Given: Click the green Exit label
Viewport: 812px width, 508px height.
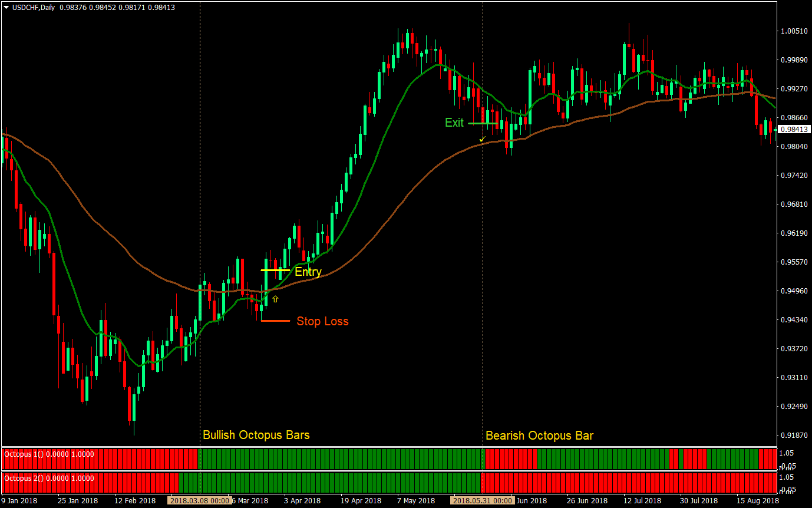Looking at the screenshot, I should 453,123.
